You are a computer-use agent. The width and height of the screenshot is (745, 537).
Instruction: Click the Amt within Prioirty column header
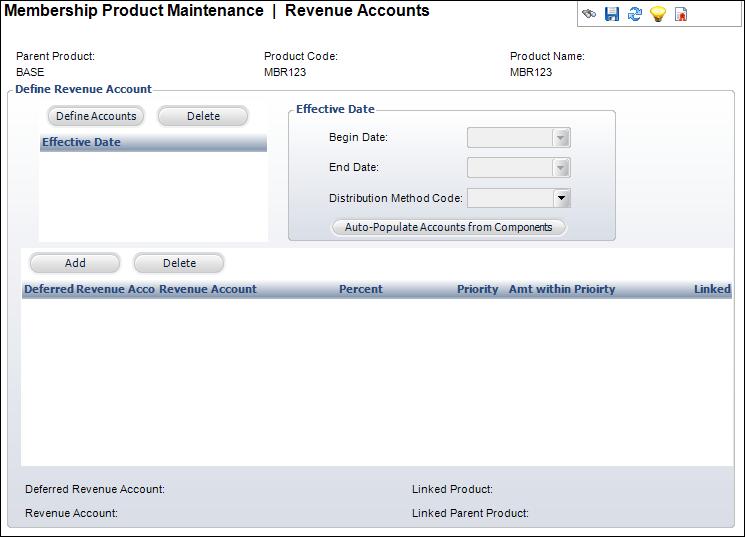tap(562, 289)
